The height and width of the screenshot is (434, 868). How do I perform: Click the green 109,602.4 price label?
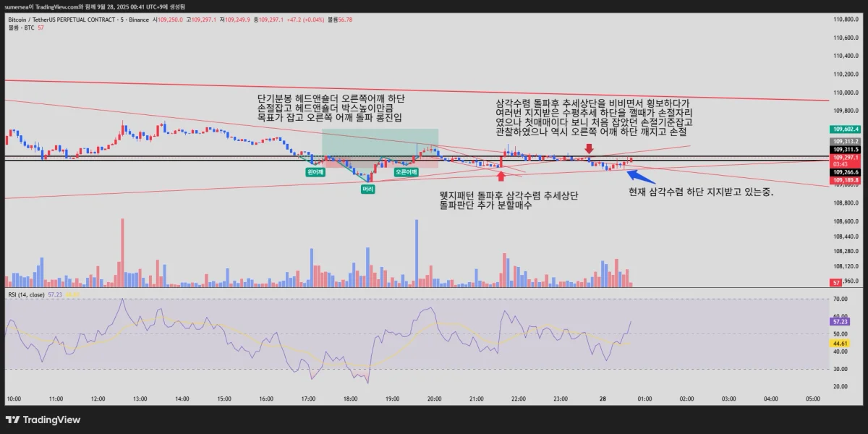(x=845, y=129)
